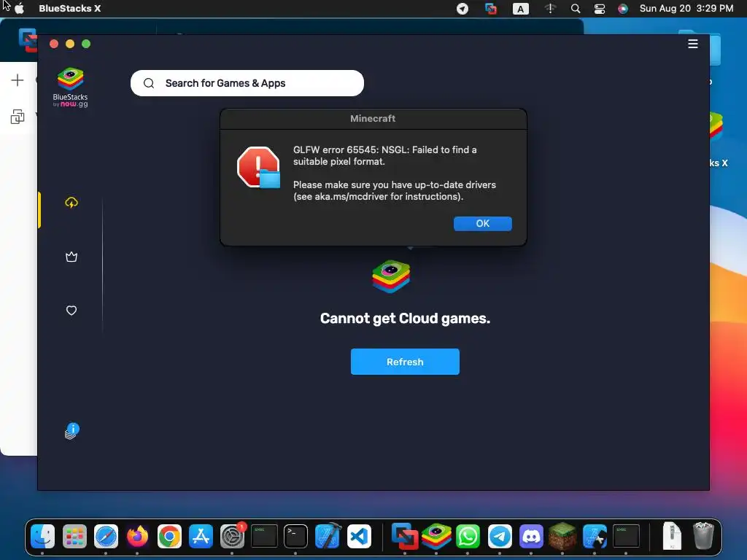
Task: Open the input source A menu bar icon
Action: 520,9
